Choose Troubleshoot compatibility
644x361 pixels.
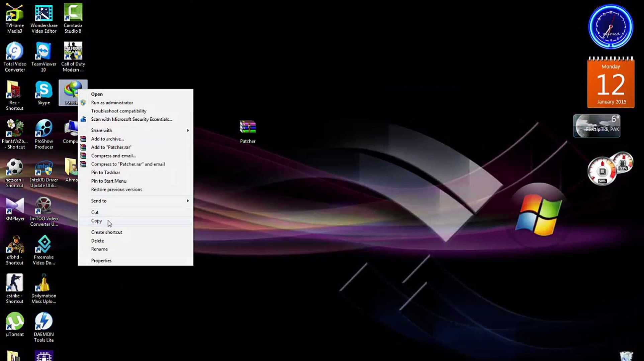(135, 111)
